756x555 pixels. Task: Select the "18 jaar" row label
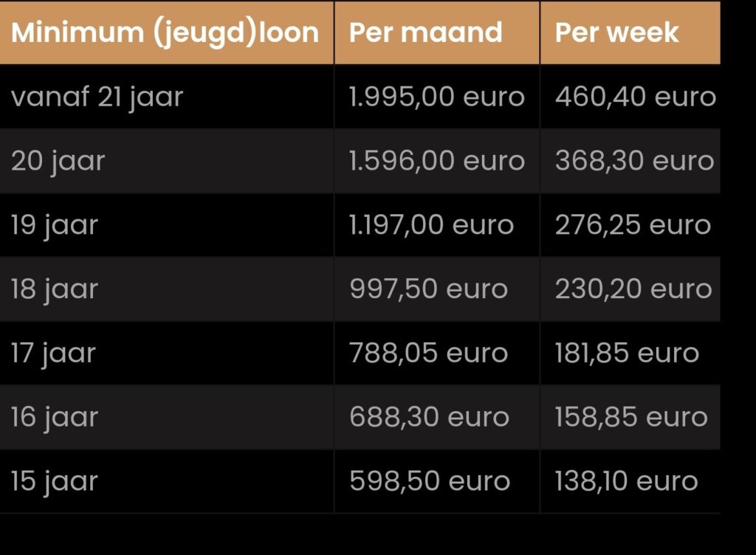click(x=54, y=289)
